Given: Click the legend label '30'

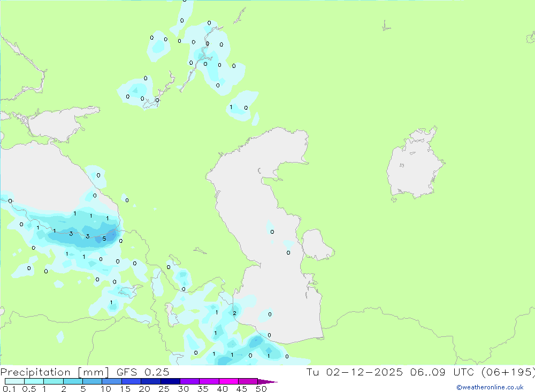Looking at the screenshot, I should click(184, 389).
